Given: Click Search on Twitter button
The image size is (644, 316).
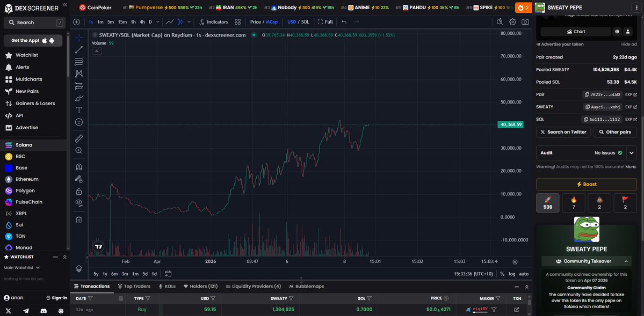Looking at the screenshot, I should 563,132.
